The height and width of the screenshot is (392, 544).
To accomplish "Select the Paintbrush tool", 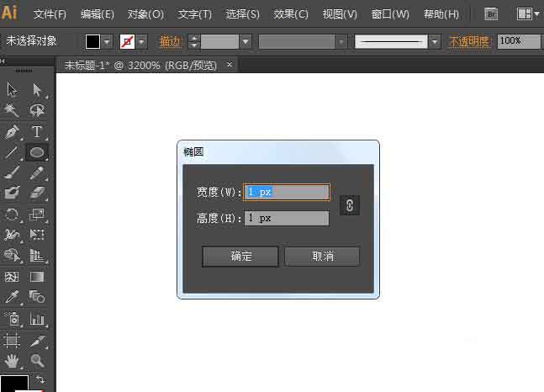I will pyautogui.click(x=12, y=172).
